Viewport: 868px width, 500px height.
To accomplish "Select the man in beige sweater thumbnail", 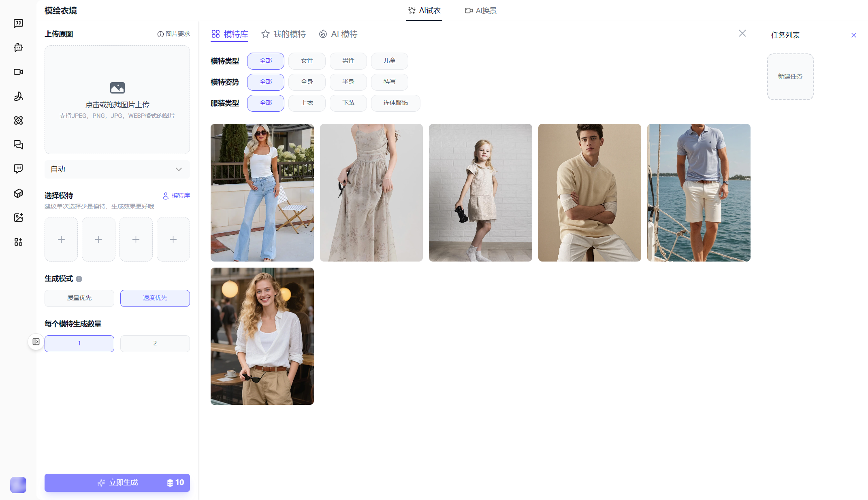I will tap(589, 192).
